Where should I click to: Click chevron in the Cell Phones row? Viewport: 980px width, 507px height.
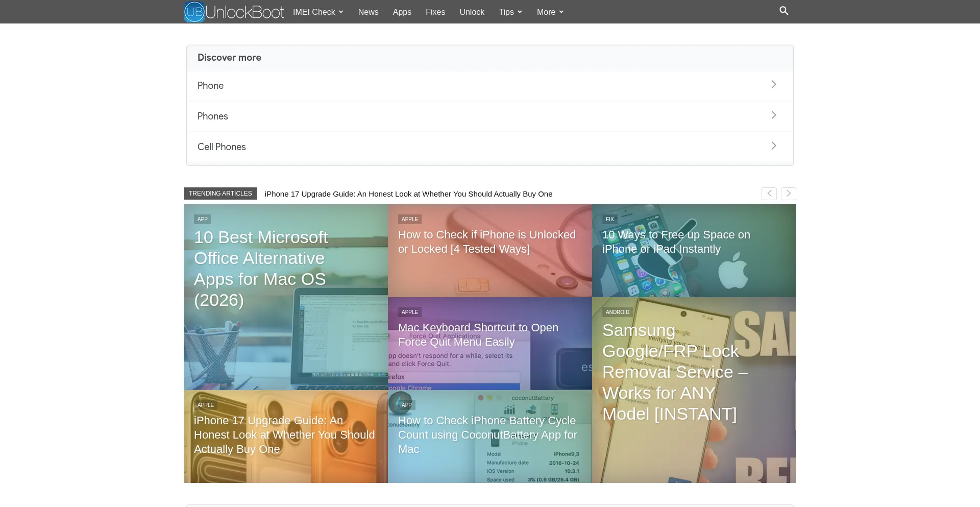point(774,146)
